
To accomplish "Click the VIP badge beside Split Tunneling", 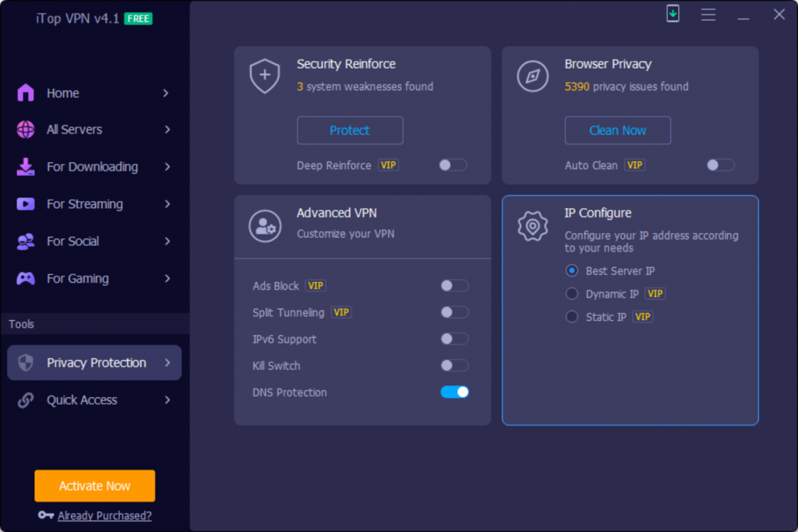I will (341, 312).
